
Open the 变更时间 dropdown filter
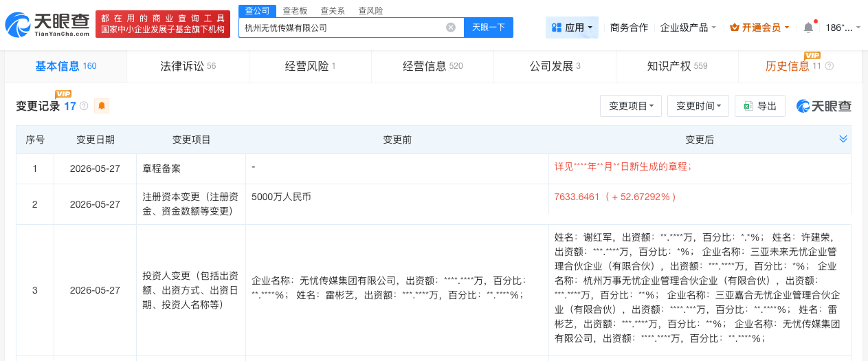pyautogui.click(x=698, y=106)
